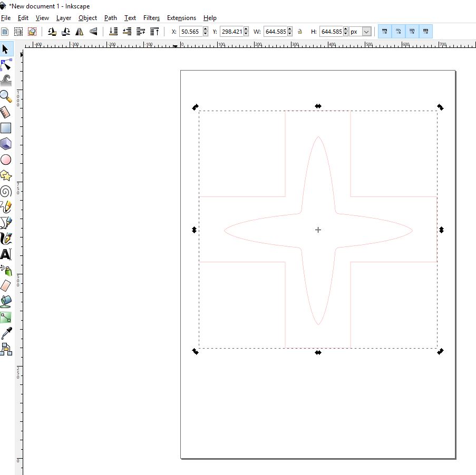This screenshot has width=476, height=475.
Task: Select the Rectangle tool
Action: click(6, 128)
